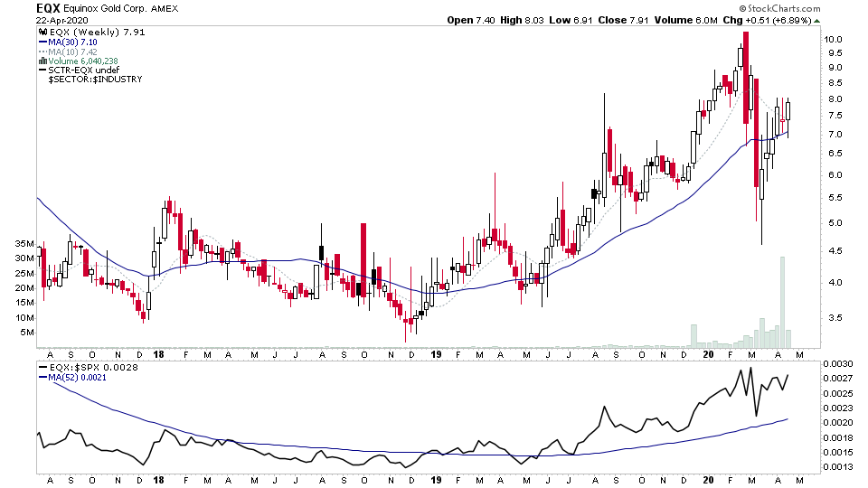Click the EQX:$SPX 0.0028 legend entry
Screen dimensions: 868x488
point(93,368)
